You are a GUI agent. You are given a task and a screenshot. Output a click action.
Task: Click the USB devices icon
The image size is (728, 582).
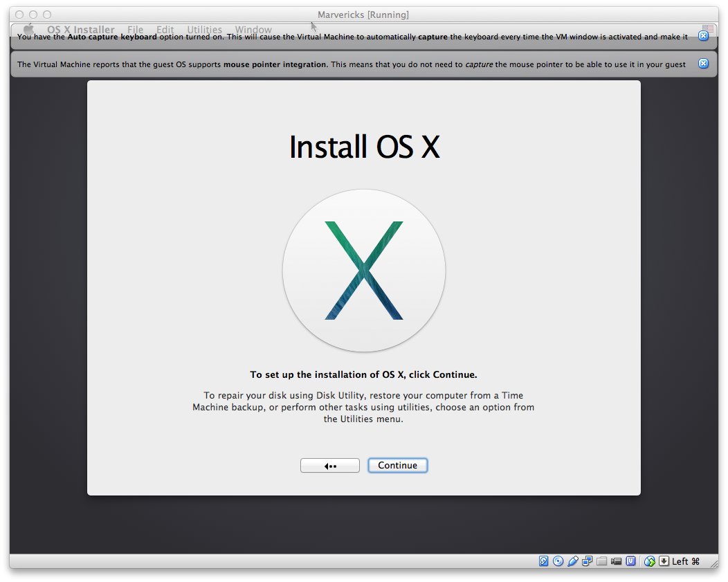click(x=573, y=561)
